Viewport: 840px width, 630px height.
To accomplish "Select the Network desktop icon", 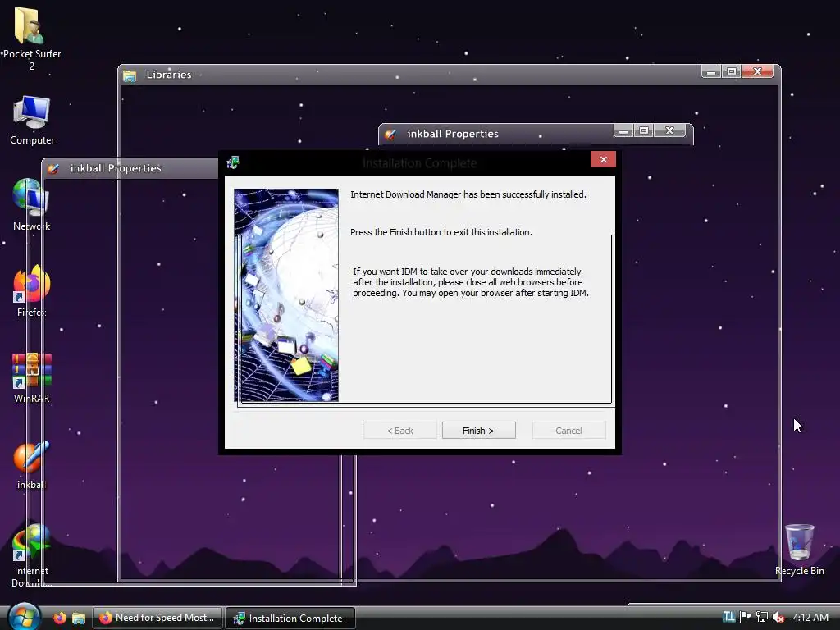I will click(x=32, y=204).
